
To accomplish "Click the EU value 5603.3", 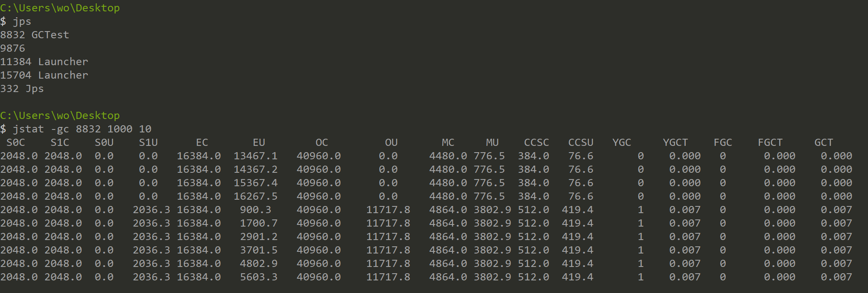I will coord(258,277).
